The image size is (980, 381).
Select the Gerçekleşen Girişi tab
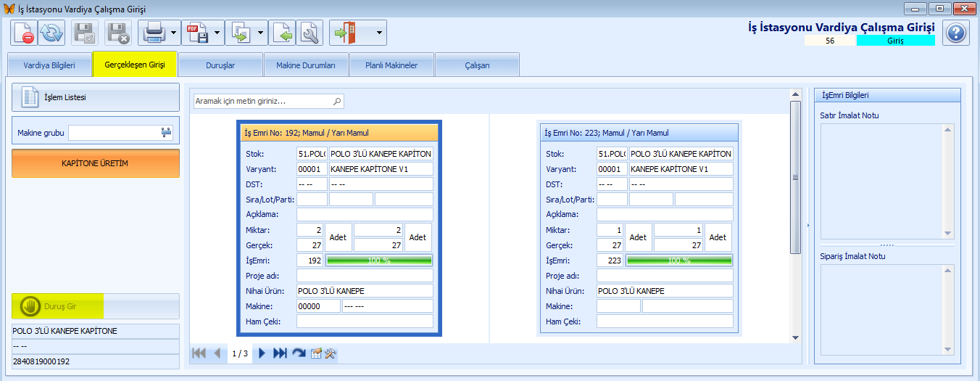tap(135, 65)
